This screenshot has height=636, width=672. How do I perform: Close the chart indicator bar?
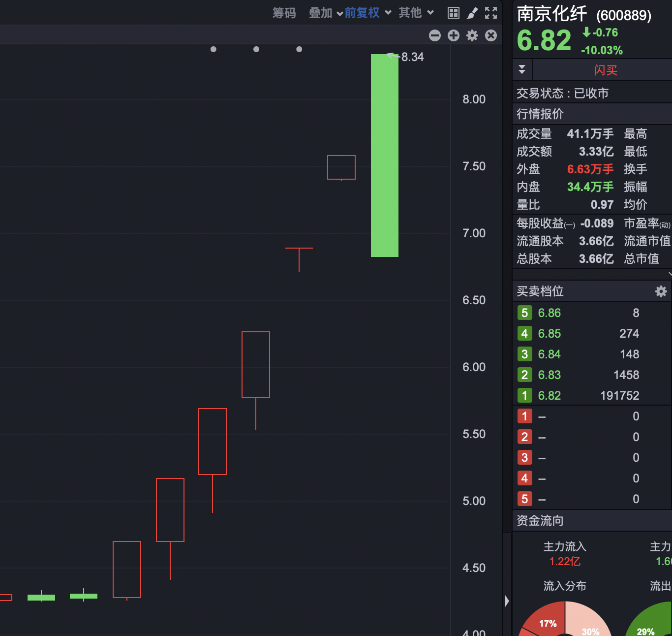pos(491,35)
